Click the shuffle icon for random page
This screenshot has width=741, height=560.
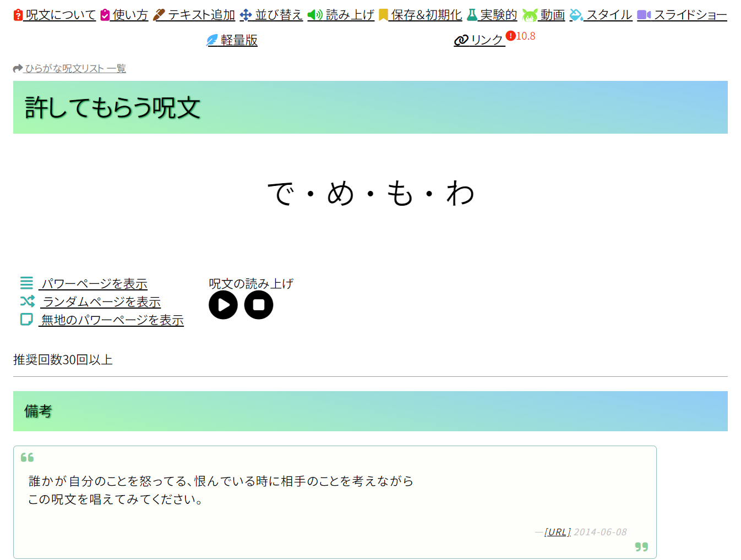(x=27, y=301)
